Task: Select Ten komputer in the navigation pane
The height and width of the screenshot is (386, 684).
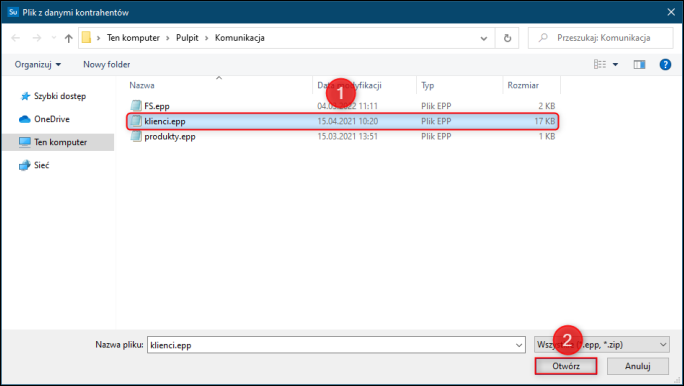Action: coord(60,142)
